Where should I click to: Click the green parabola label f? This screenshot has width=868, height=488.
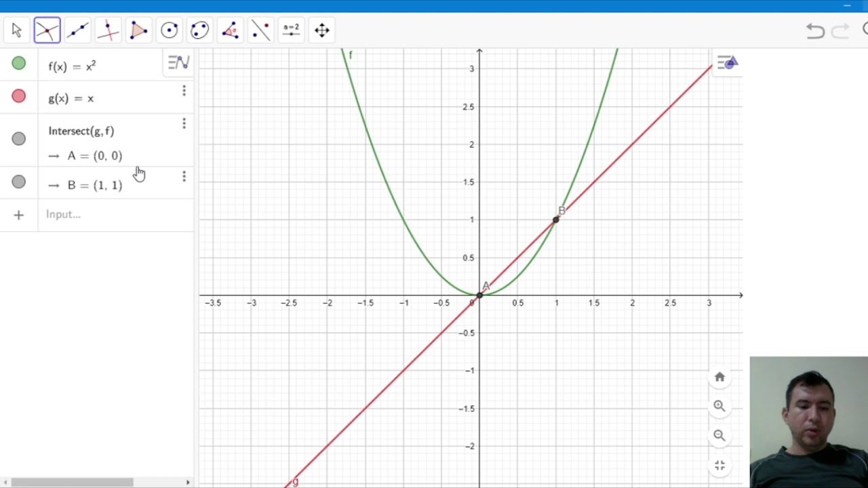(x=351, y=55)
